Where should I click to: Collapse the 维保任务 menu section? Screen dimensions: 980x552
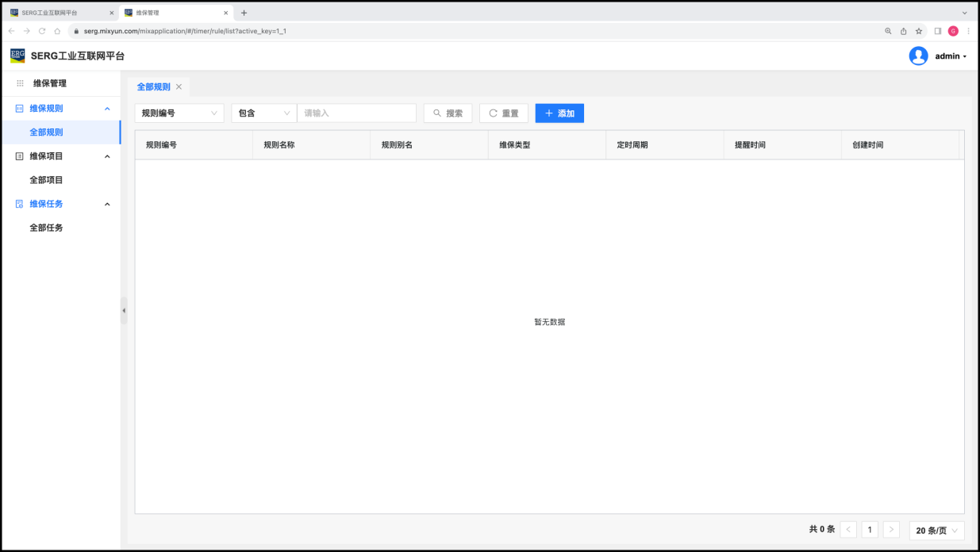(107, 204)
